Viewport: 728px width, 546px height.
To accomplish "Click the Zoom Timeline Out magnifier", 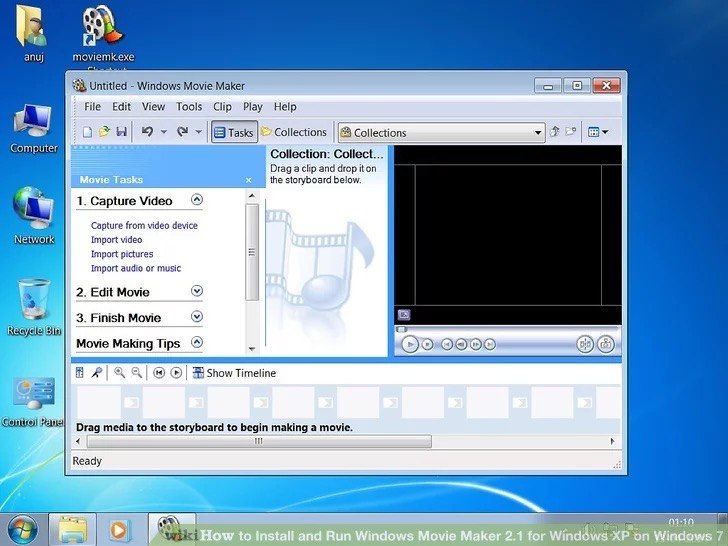I will pyautogui.click(x=136, y=372).
